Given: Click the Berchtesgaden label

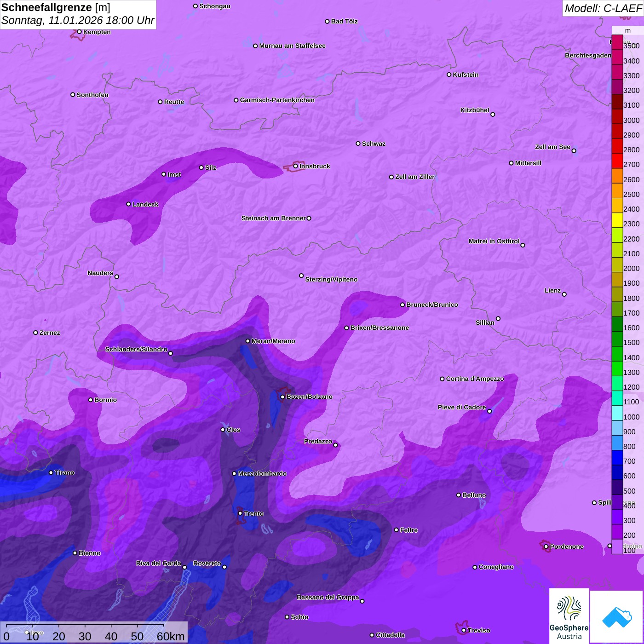Looking at the screenshot, I should click(588, 55).
